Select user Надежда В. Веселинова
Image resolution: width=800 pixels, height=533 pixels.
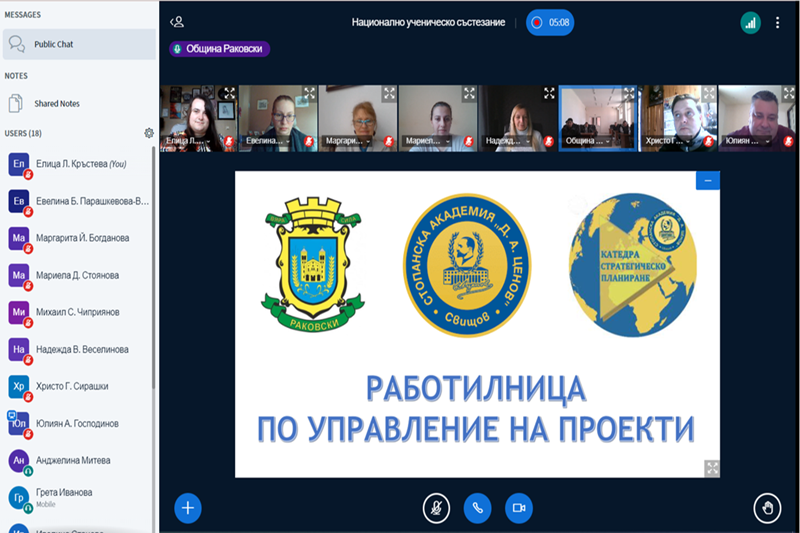tap(78, 349)
